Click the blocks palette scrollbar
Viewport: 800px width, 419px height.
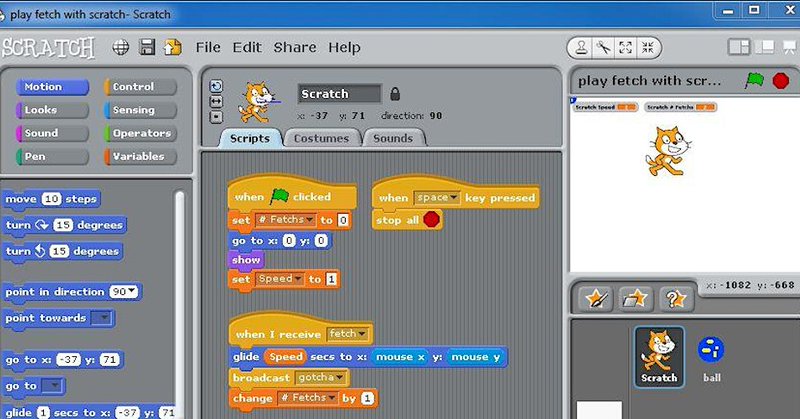coord(180,304)
